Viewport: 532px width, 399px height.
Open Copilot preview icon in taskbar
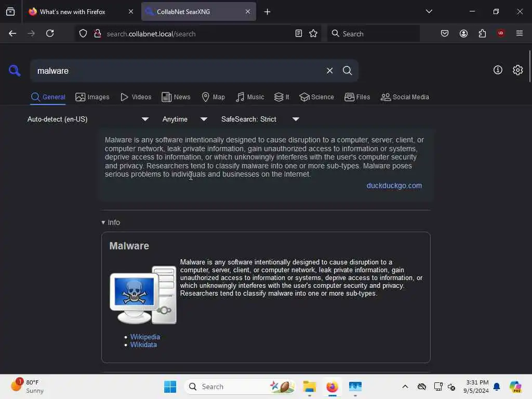tap(515, 387)
